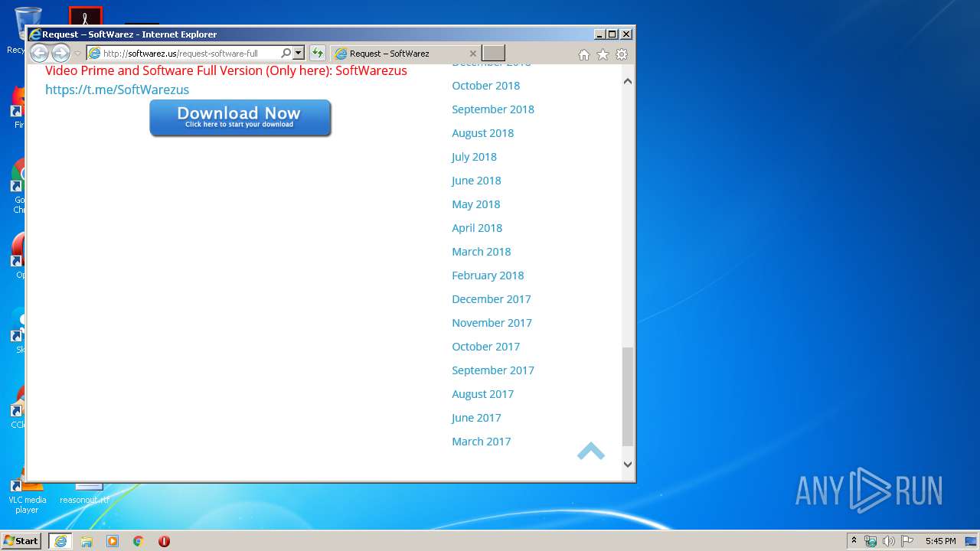Expand the address bar autocomplete dropdown
Viewport: 980px width, 551px height.
(299, 54)
